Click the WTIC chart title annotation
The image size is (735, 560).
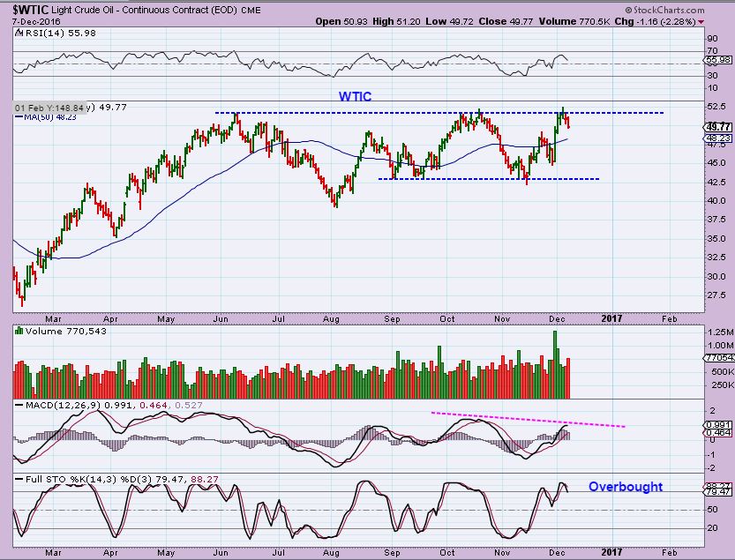click(354, 96)
